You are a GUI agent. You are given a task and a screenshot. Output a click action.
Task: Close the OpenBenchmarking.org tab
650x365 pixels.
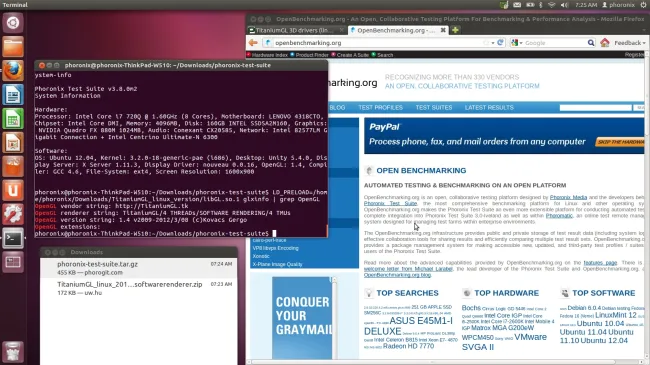click(x=443, y=30)
